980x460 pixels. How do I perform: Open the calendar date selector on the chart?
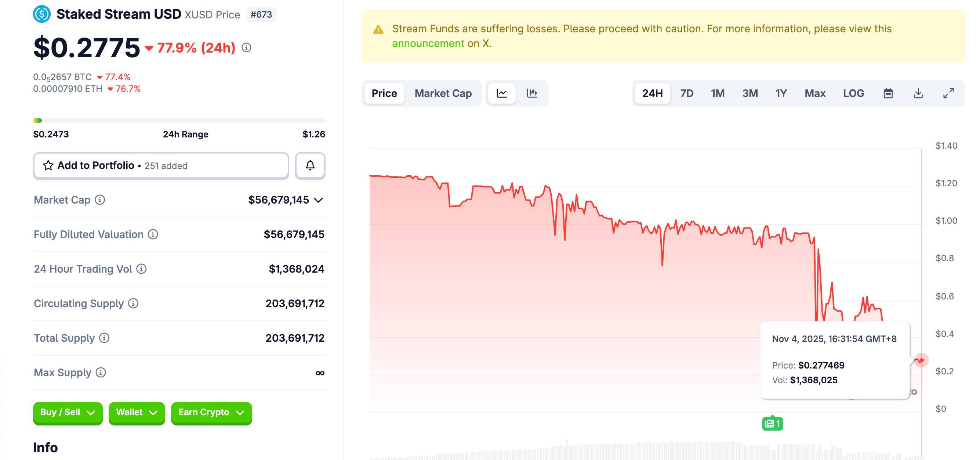[x=888, y=93]
